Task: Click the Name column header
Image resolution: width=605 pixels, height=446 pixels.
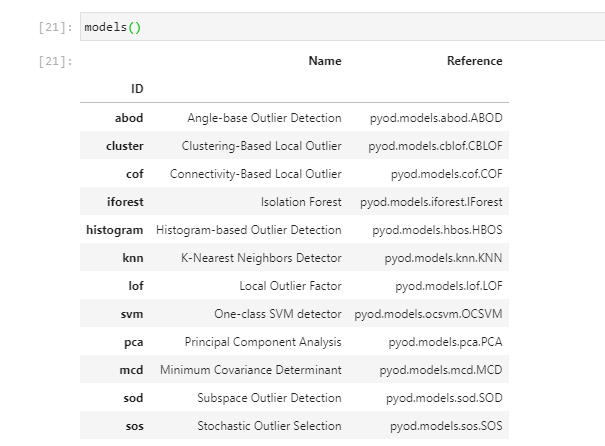Action: tap(324, 61)
